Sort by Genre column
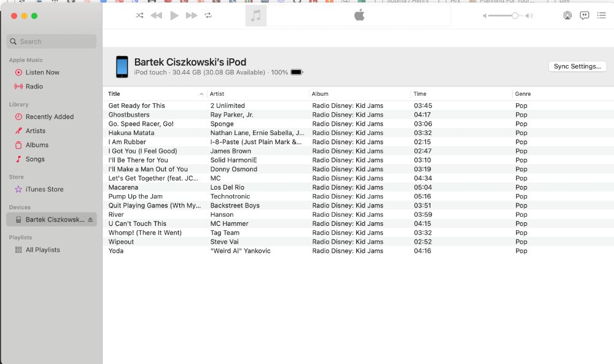 click(x=523, y=94)
